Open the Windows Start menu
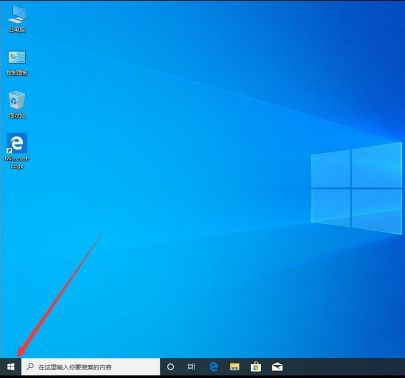The height and width of the screenshot is (378, 405). [11, 367]
